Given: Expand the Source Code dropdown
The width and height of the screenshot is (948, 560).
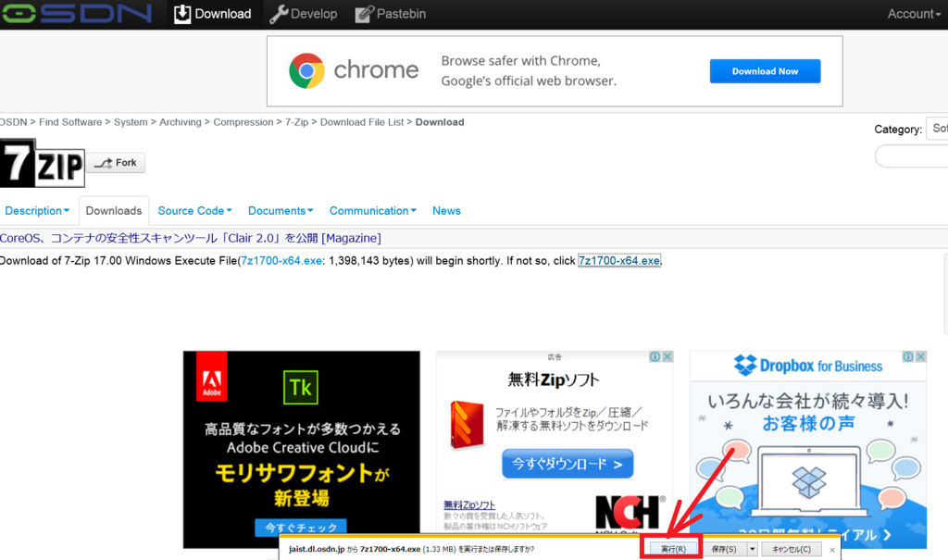Looking at the screenshot, I should click(x=194, y=211).
